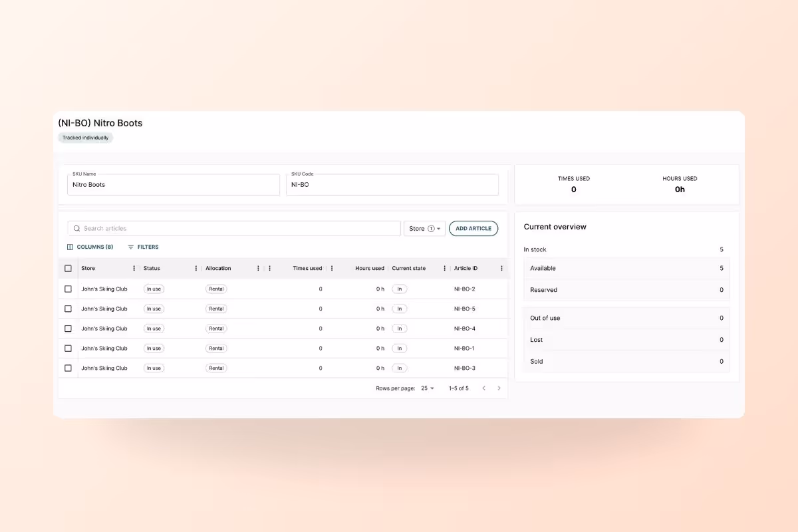Check the row checkbox for NI-BO-3

[68, 368]
